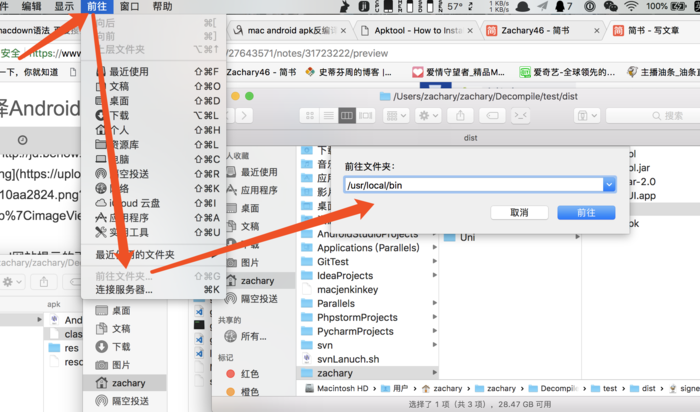Open the 爱情守望者_精品M... bookmark
The height and width of the screenshot is (412, 700).
pyautogui.click(x=458, y=72)
